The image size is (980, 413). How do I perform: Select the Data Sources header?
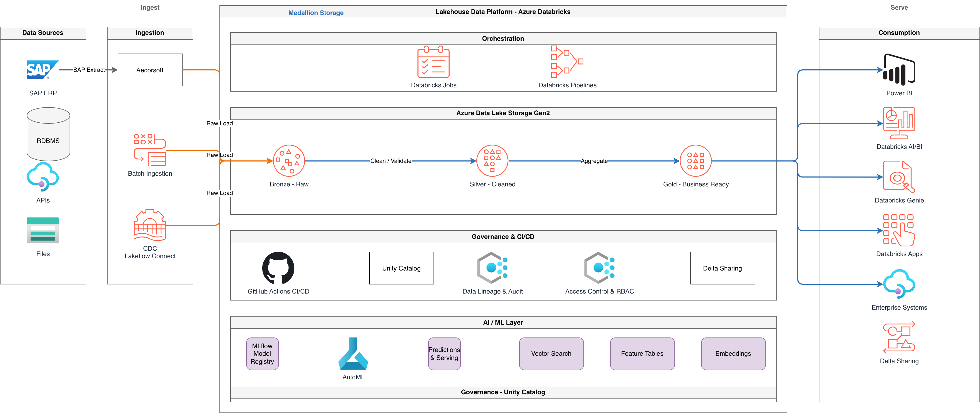pos(43,33)
